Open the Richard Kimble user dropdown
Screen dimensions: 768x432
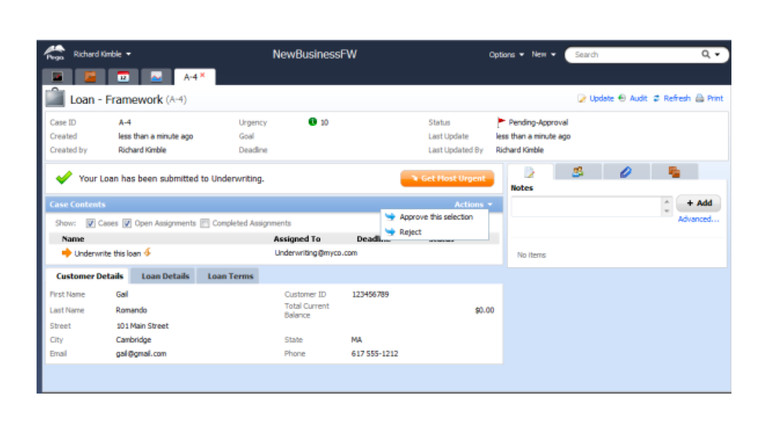tap(102, 54)
